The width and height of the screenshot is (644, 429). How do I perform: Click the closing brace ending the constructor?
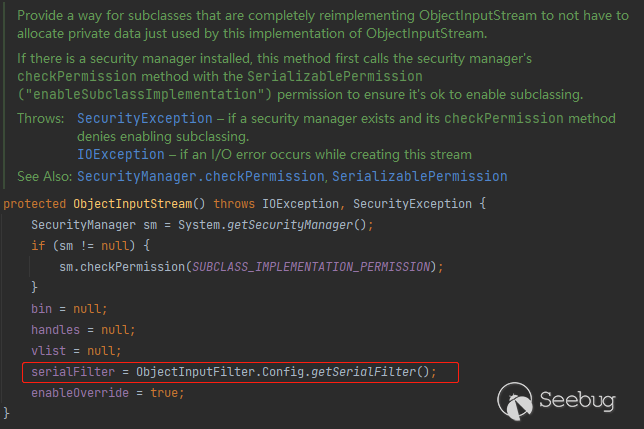coord(6,413)
